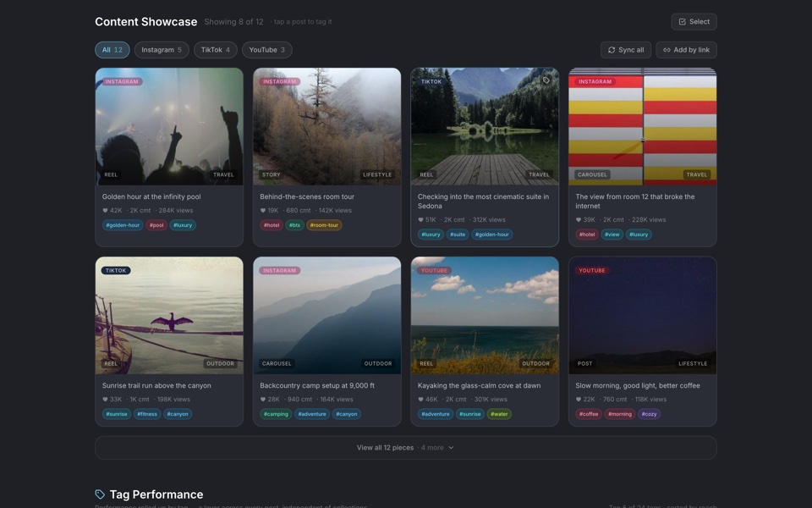Viewport: 812px width, 508px height.
Task: Click #luxury tag on Sedona suite post
Action: (x=431, y=235)
